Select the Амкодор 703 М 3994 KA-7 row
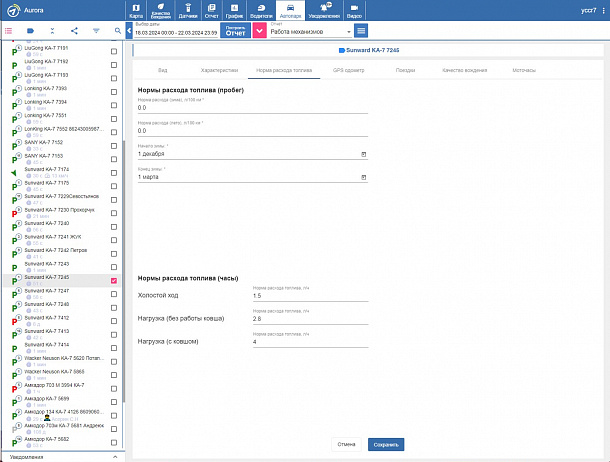 62,388
